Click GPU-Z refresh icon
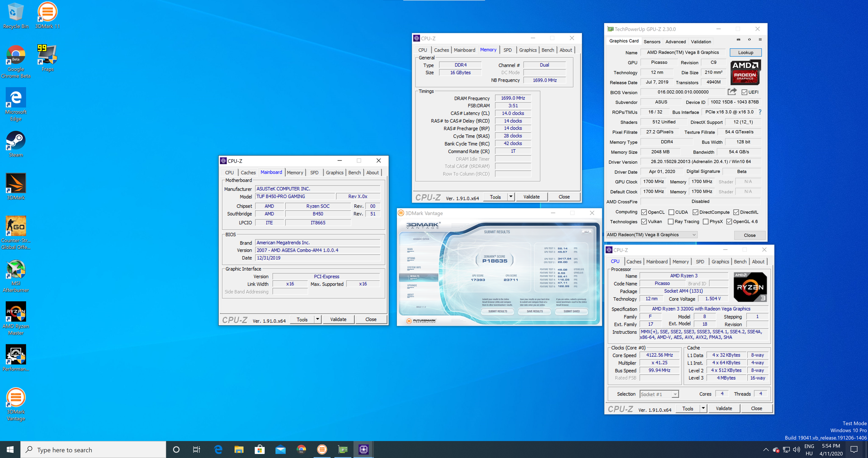 [750, 40]
